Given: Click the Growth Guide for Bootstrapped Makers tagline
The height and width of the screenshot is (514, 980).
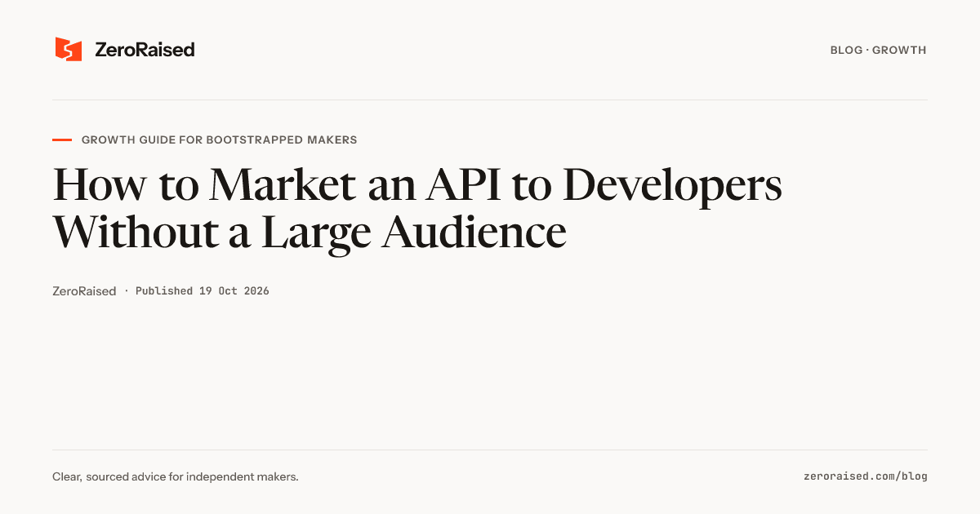Looking at the screenshot, I should [x=219, y=140].
